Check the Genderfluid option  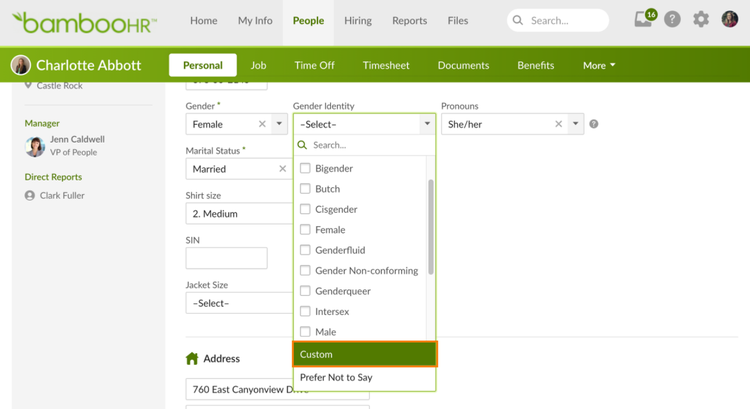click(305, 250)
